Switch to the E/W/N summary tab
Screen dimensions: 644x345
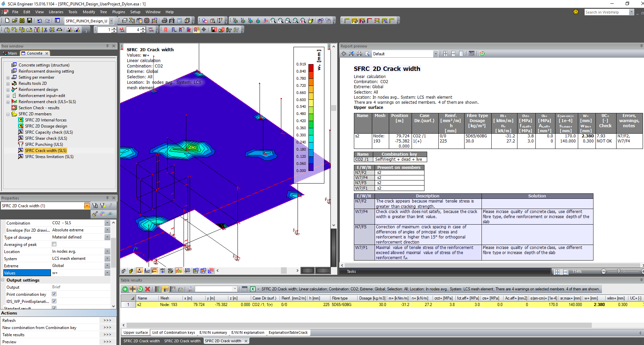(213, 332)
